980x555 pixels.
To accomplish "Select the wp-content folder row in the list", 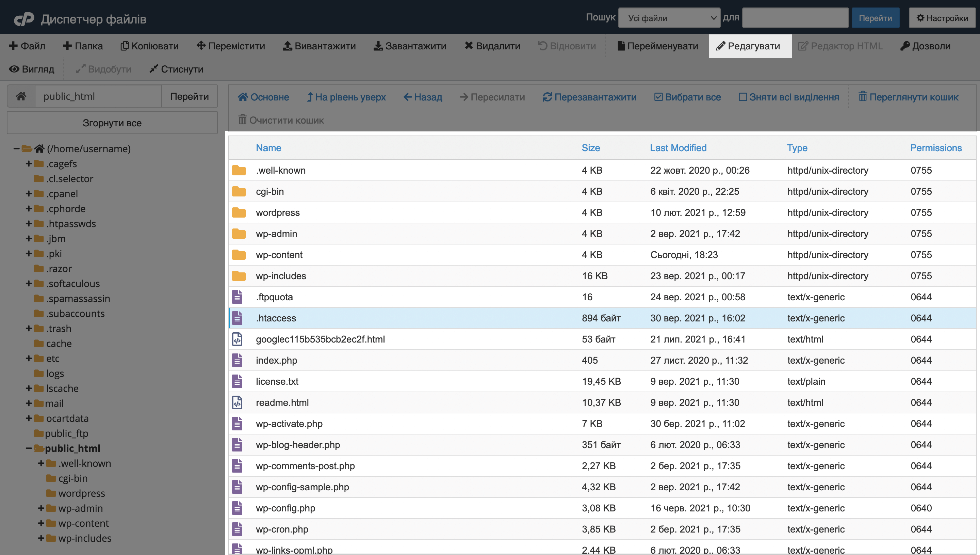I will 602,255.
